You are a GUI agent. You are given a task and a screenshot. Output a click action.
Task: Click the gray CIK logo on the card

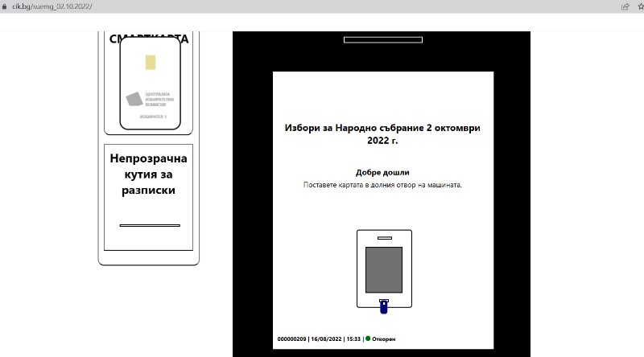pyautogui.click(x=134, y=99)
